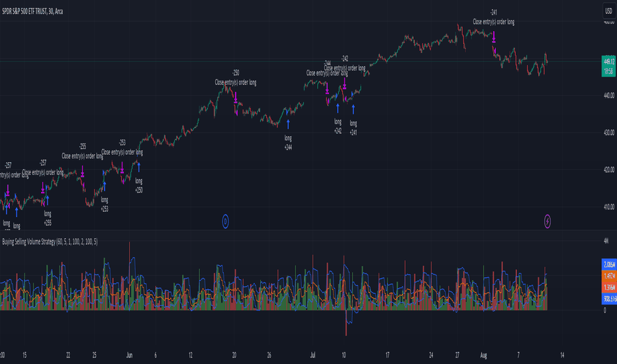This screenshot has width=617, height=364.
Task: Click the Jul label on time axis
Action: 313,355
